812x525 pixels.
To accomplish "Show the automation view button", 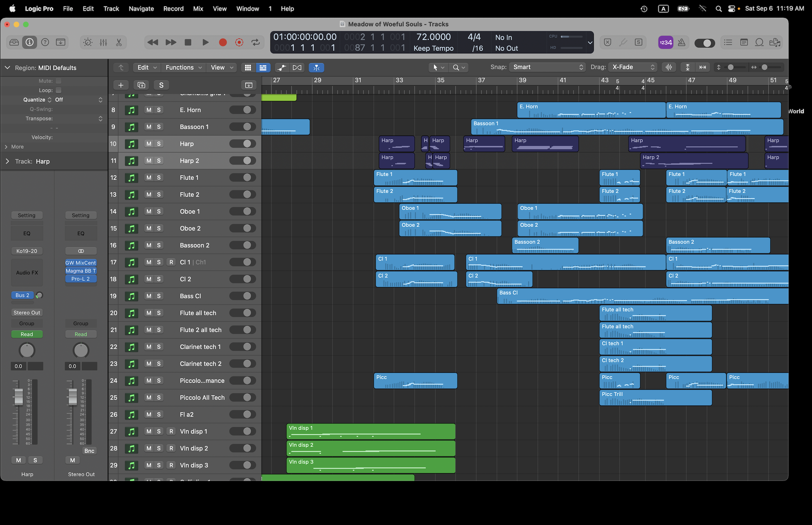I will [282, 67].
